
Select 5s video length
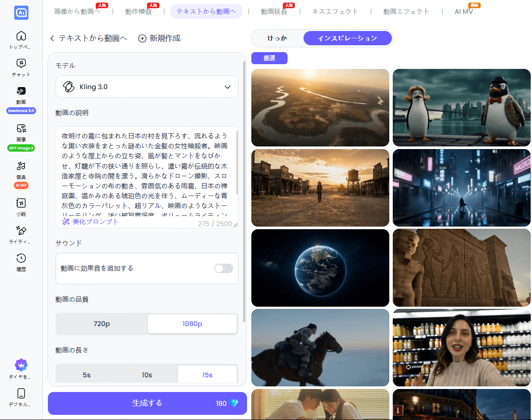87,375
